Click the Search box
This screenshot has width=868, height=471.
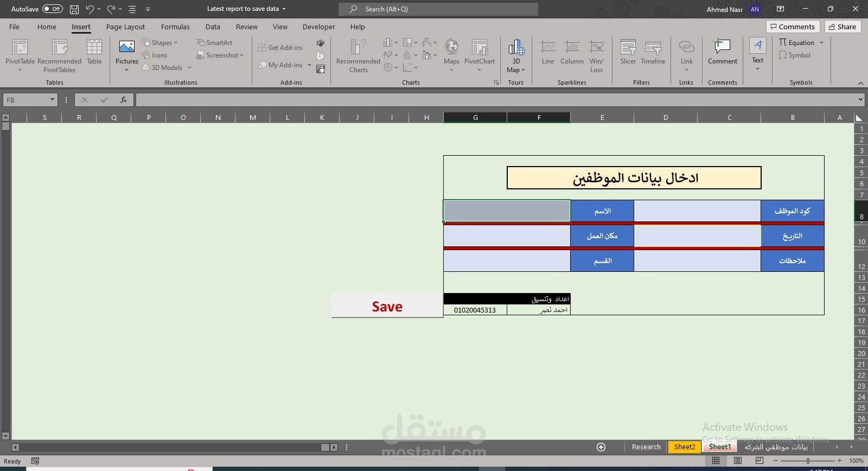click(438, 9)
